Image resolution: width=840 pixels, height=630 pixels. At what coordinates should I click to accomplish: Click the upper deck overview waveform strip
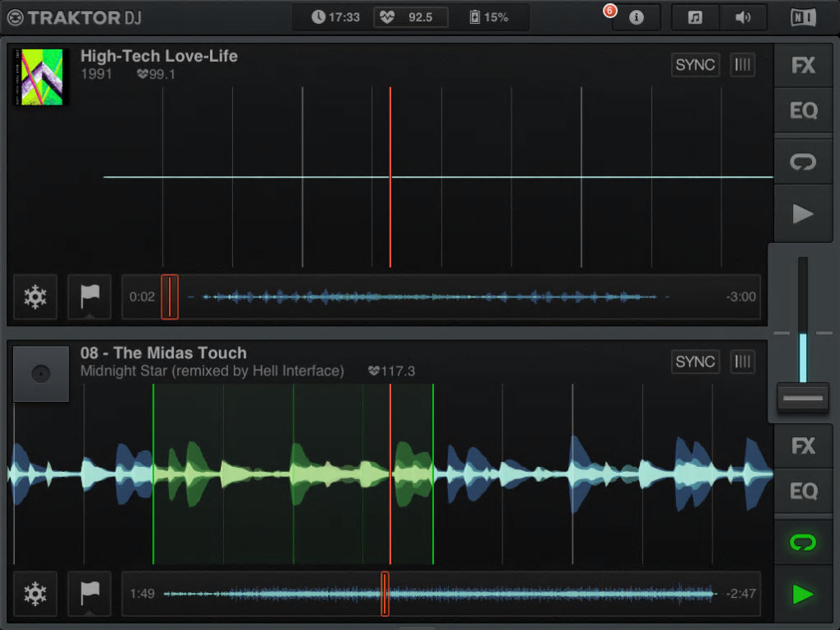coord(441,296)
